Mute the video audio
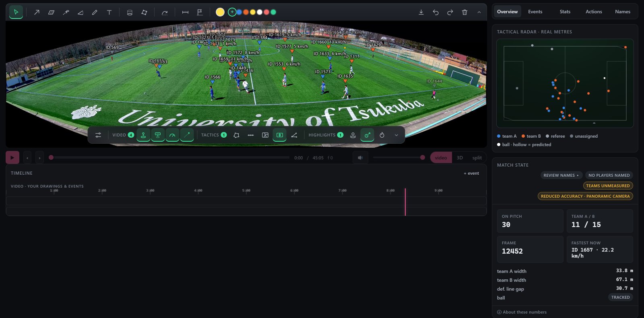The image size is (644, 318). [x=360, y=158]
